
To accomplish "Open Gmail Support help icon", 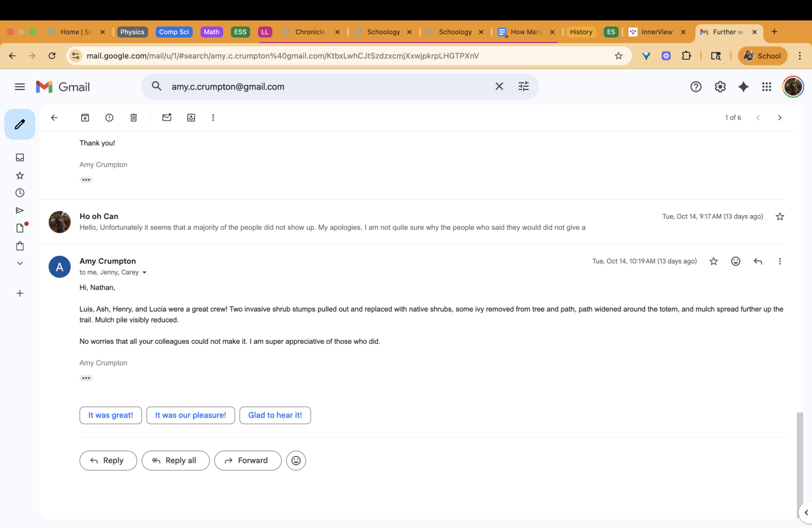I will tap(696, 87).
